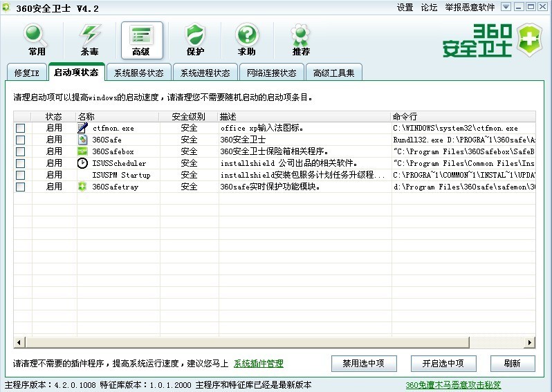The image size is (552, 392).
Task: Click the horizontal scrollbar left arrow
Action: (x=19, y=342)
